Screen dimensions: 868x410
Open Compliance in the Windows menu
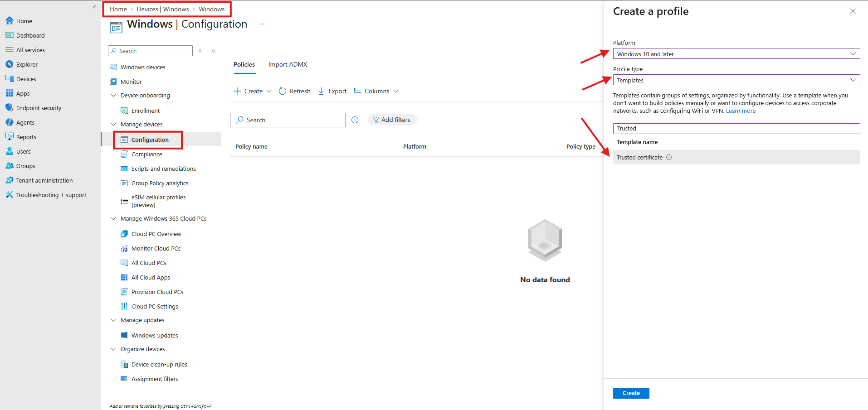[x=146, y=154]
